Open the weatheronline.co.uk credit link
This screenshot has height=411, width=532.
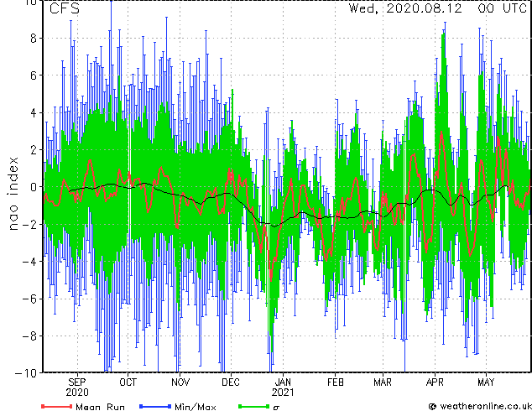click(x=485, y=406)
